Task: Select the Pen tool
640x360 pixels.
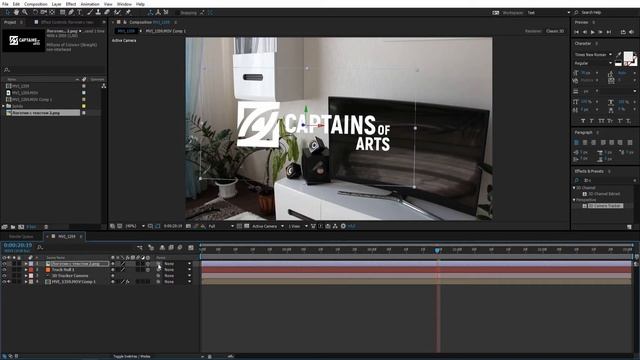Action: (x=71, y=13)
